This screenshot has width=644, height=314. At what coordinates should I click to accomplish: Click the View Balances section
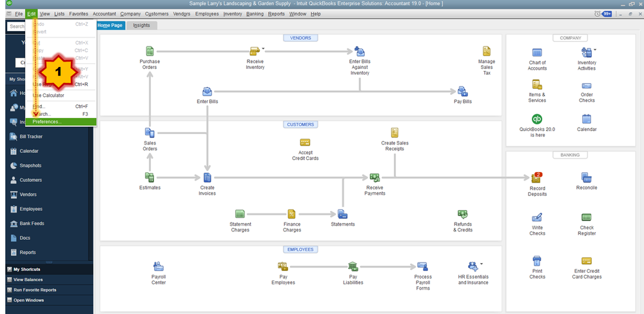coord(49,279)
